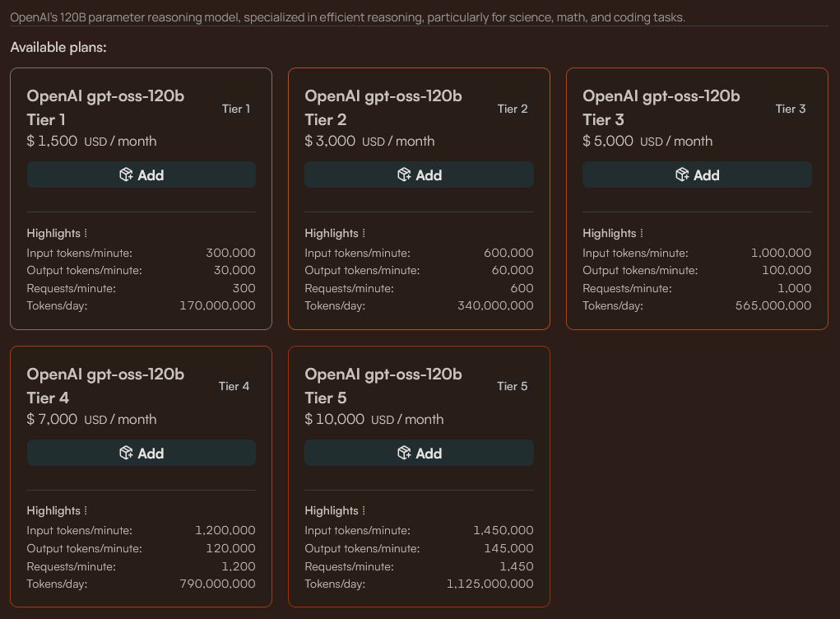Screen dimensions: 840x619
Task: Select the small Tier 4 badge label
Action: [234, 386]
